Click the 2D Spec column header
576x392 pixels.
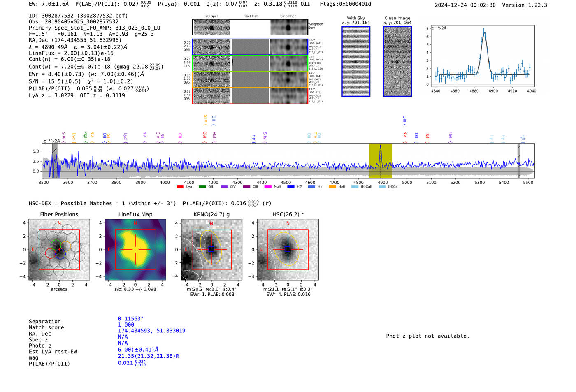point(212,16)
